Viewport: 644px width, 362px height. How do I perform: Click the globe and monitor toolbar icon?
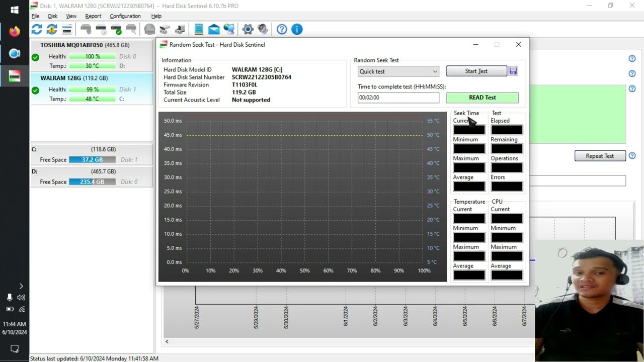click(229, 29)
